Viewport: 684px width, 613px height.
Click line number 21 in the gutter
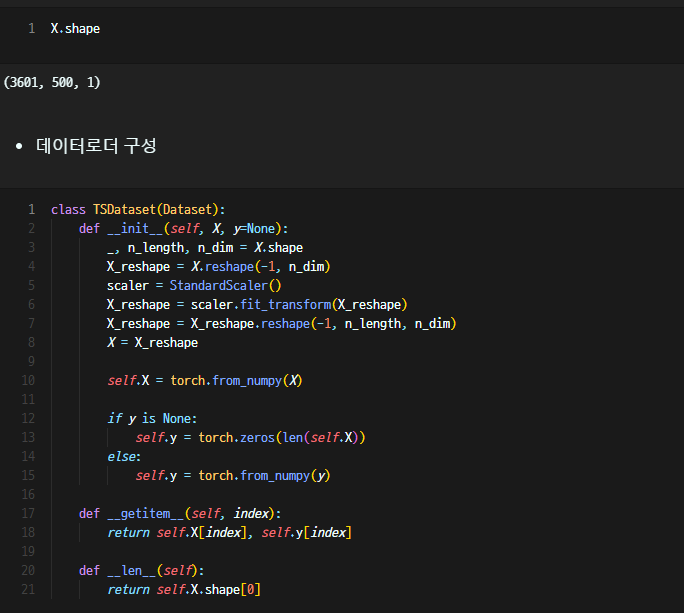point(28,589)
